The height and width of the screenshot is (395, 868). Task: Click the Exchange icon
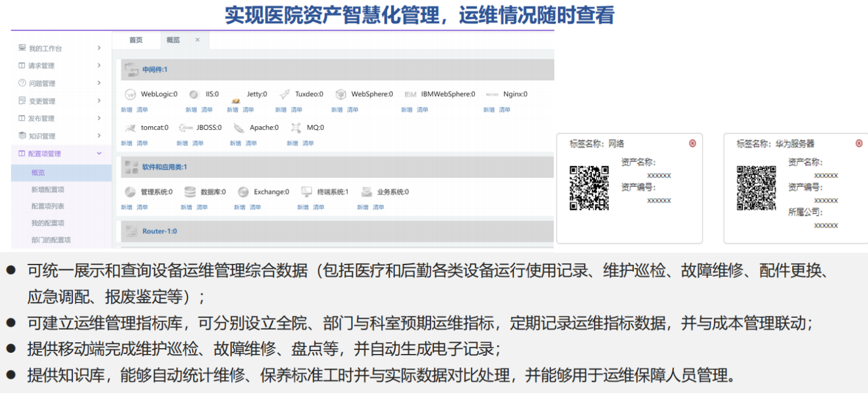point(243,192)
